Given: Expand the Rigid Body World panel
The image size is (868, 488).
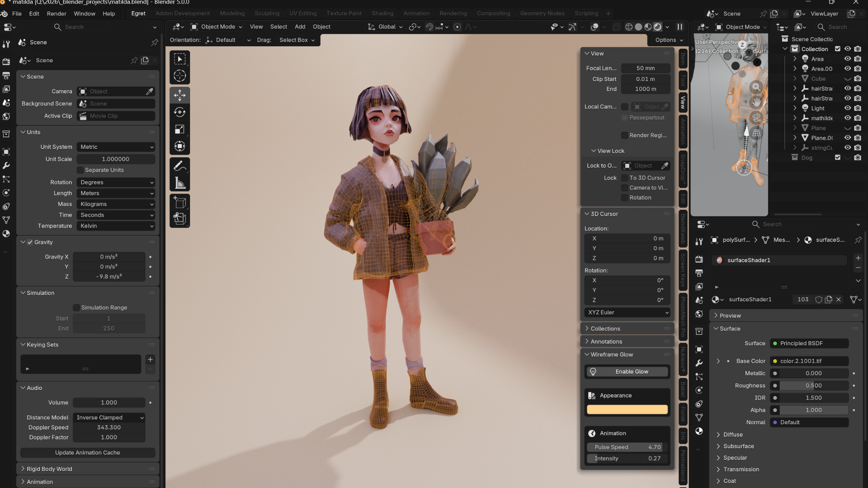Looking at the screenshot, I should [49, 469].
